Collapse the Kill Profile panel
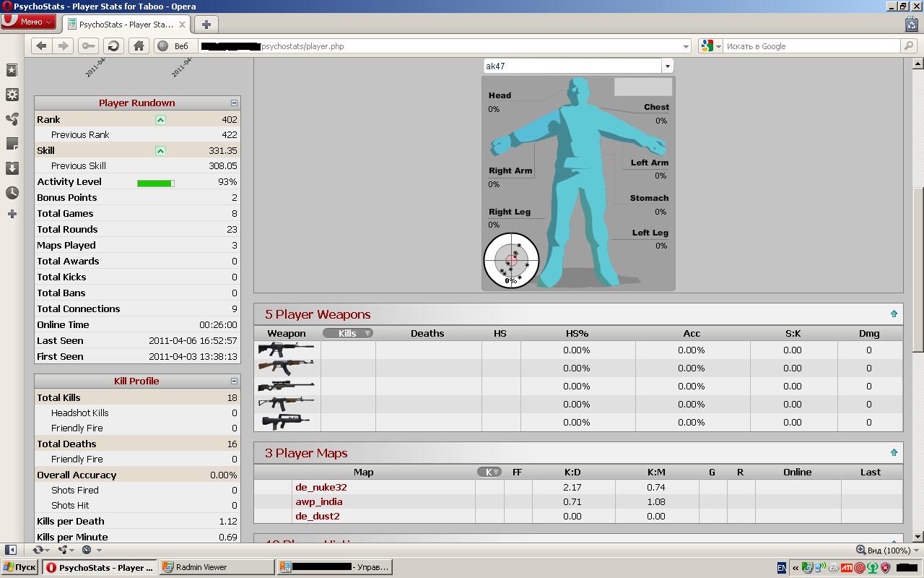 [234, 381]
